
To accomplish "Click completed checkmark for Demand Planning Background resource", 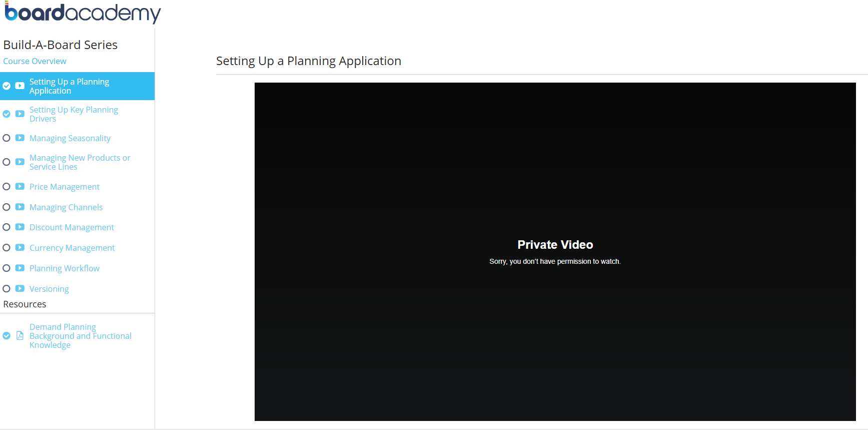I will coord(7,336).
